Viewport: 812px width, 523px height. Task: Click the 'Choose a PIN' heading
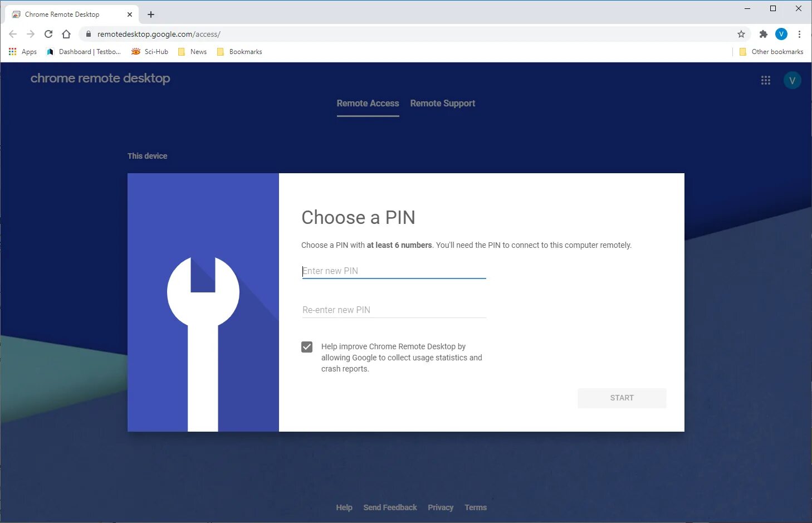pyautogui.click(x=358, y=217)
